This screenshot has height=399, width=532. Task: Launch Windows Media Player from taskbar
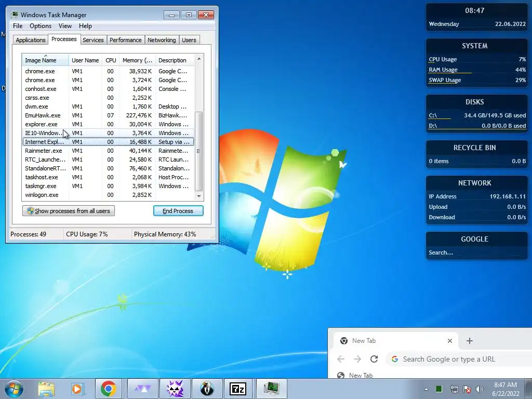[77, 389]
